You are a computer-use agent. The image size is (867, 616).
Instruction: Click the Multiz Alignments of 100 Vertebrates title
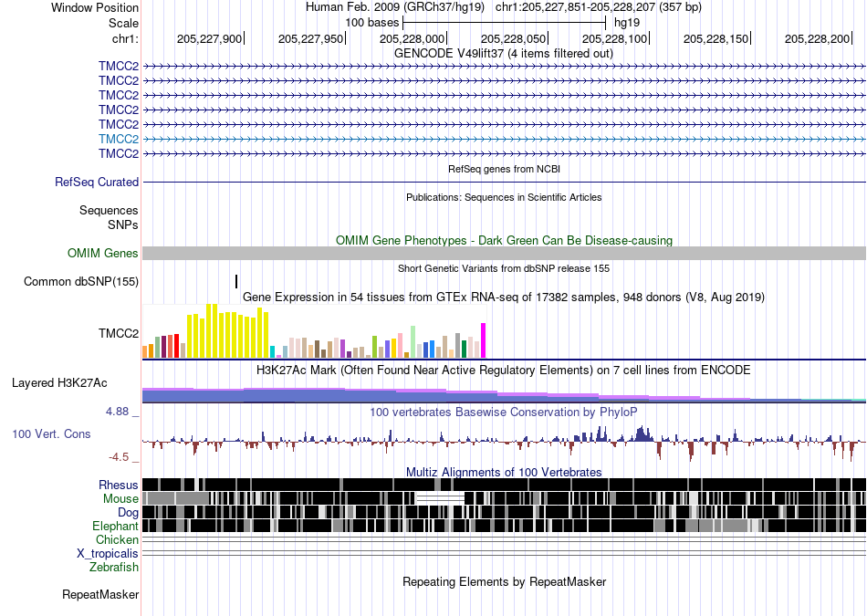click(504, 472)
